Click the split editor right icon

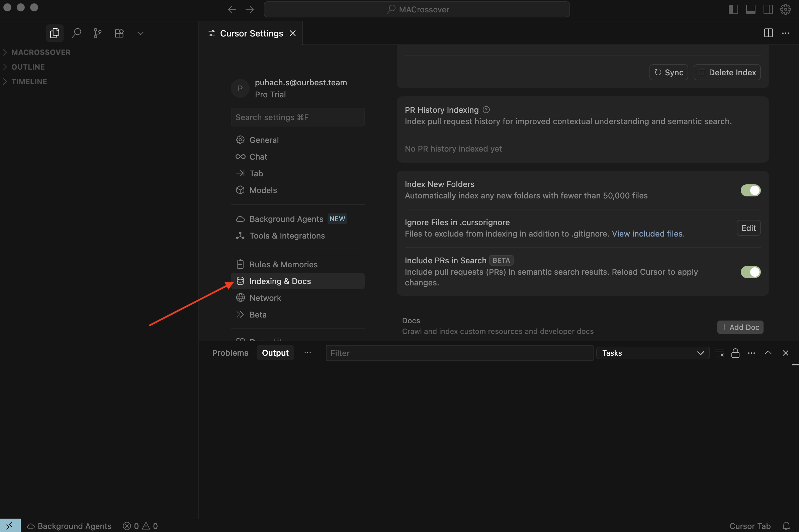click(768, 33)
